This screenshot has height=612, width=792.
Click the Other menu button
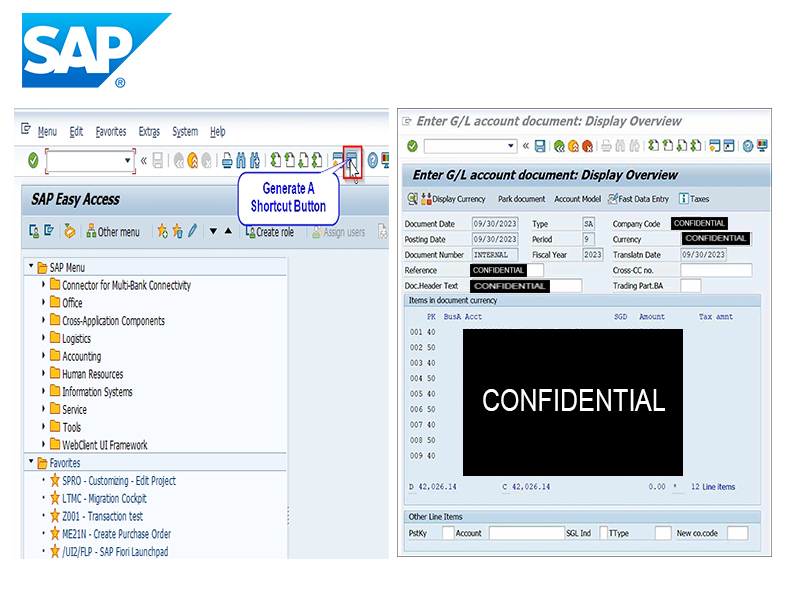click(x=113, y=232)
